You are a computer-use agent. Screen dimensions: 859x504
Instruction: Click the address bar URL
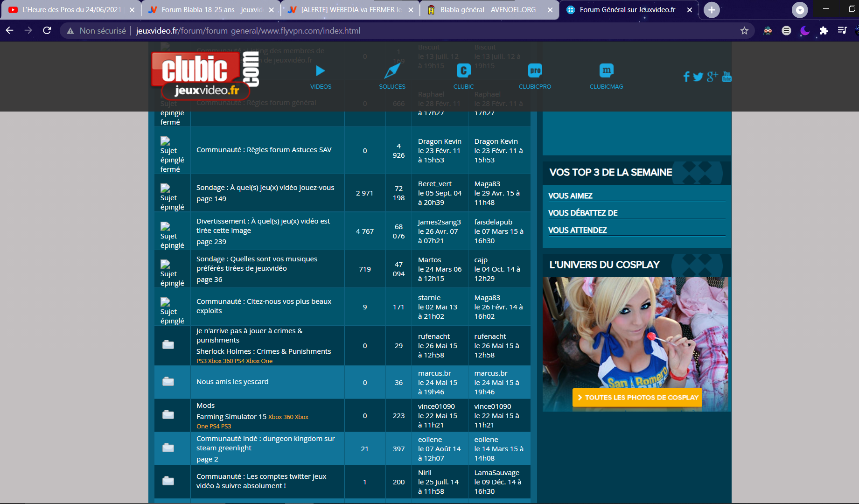[x=248, y=31]
